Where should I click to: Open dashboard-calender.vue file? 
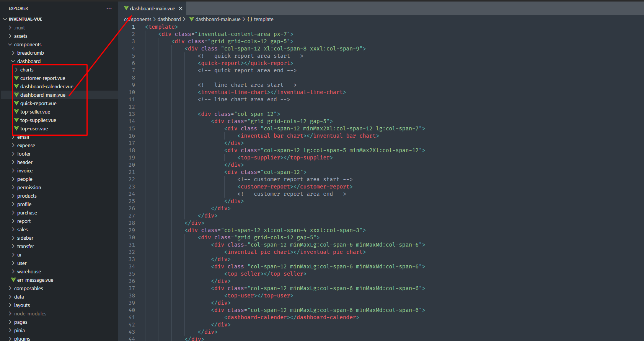(47, 86)
